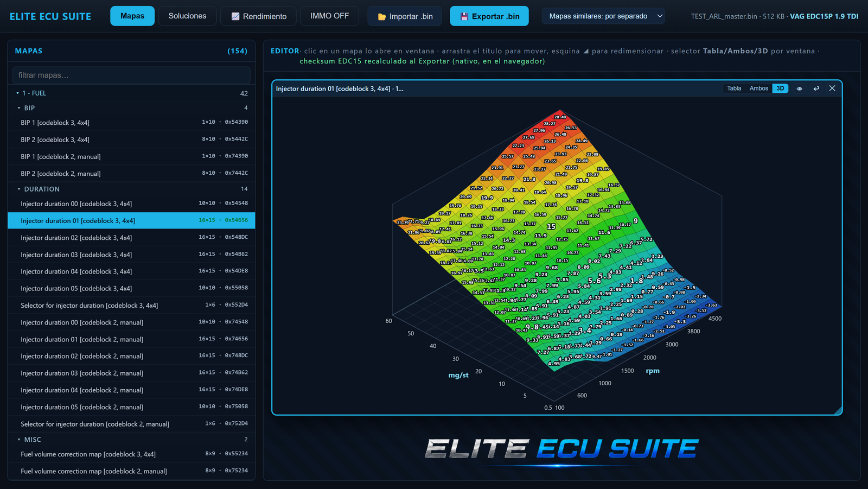Click the Exportar .bin button
This screenshot has width=868, height=489.
click(489, 16)
